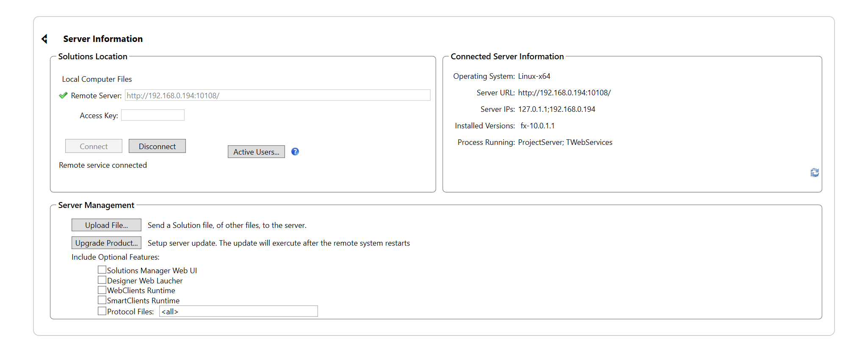Open the Upgrade Product dialog
Viewport: 868px width, 352px height.
coord(106,243)
